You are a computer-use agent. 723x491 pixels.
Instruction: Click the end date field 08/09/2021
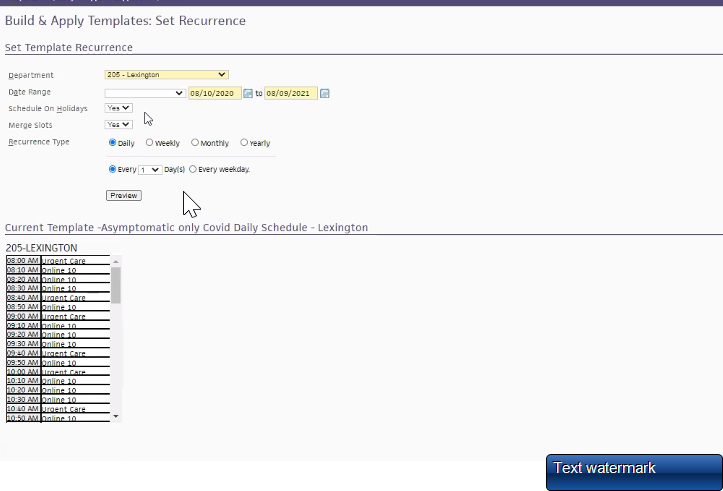coord(290,93)
